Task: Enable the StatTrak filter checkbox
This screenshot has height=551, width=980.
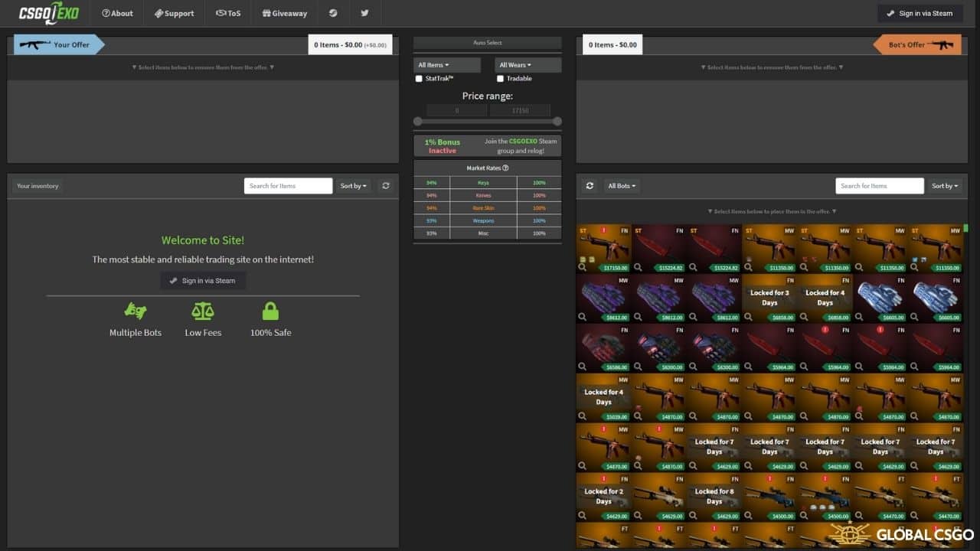Action: (419, 79)
